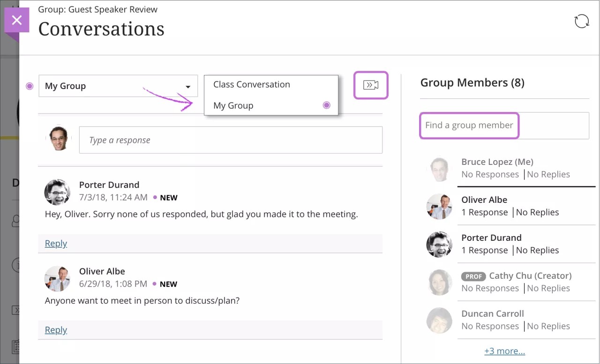Open the Collaborate video camera tool

click(x=371, y=85)
